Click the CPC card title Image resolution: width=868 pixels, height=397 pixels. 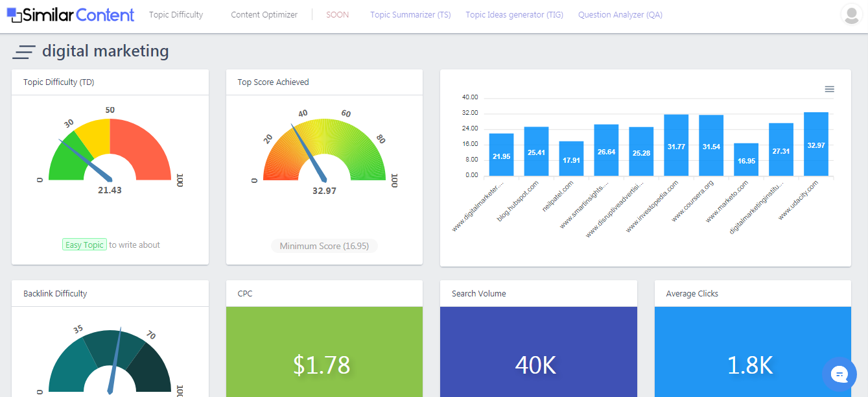(245, 294)
